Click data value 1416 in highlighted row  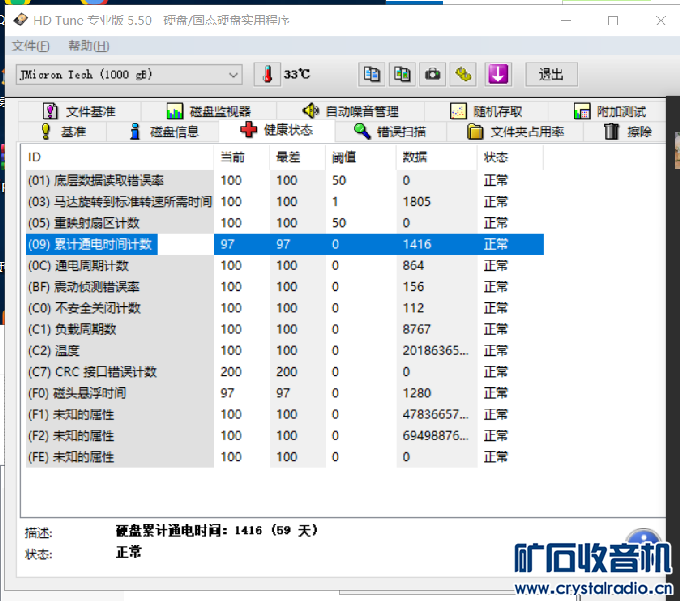coord(417,244)
